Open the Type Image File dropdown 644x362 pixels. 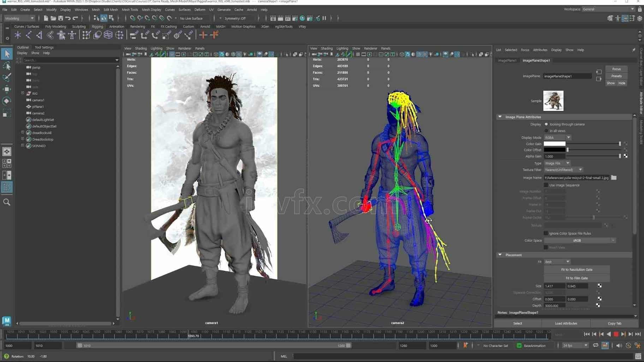coord(557,163)
